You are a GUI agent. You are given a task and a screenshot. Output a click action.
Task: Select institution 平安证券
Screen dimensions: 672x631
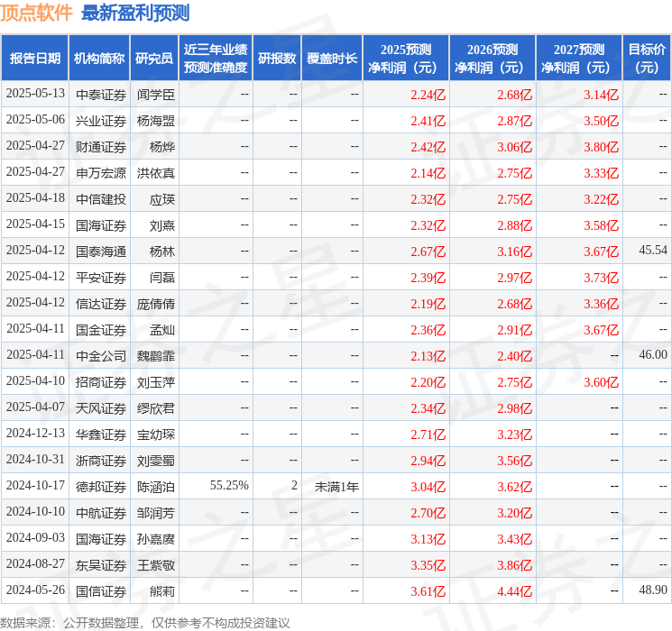point(101,278)
